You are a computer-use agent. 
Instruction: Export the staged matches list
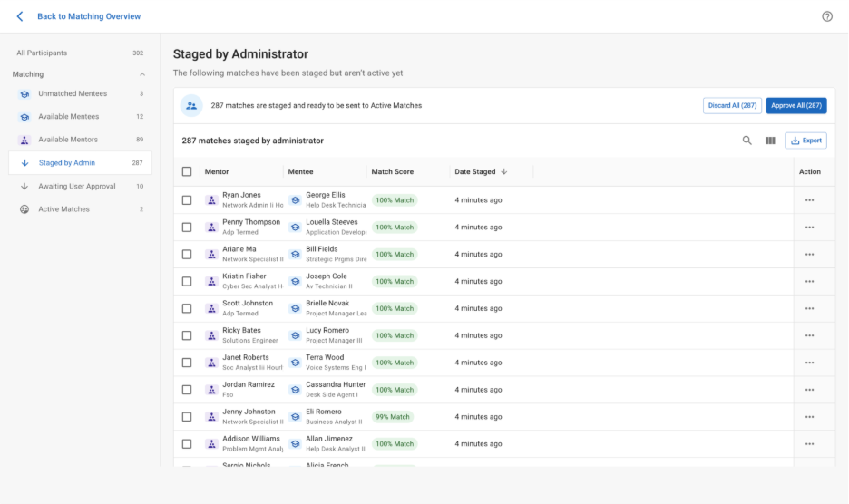[x=805, y=141]
